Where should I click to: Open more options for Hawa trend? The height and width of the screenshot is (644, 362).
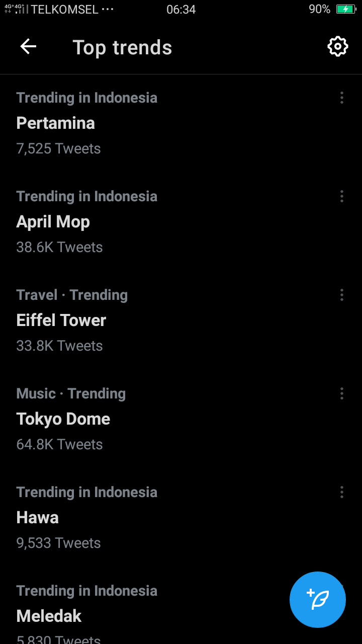coord(342,492)
